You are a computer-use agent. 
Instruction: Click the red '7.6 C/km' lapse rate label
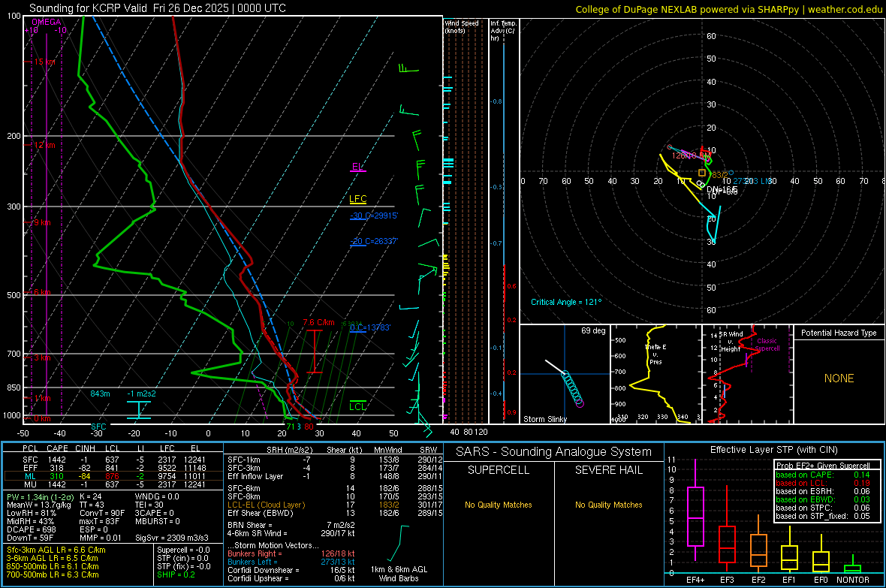pos(318,322)
